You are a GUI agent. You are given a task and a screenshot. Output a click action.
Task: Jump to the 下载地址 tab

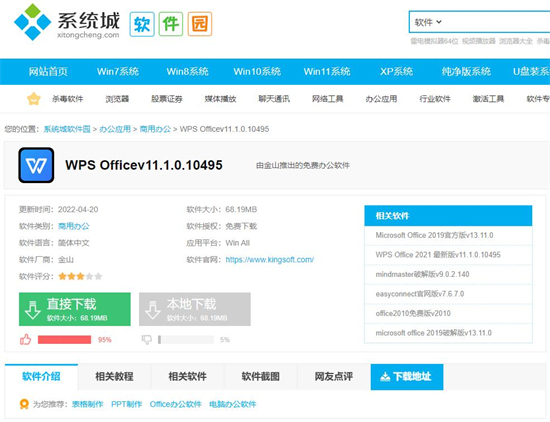pyautogui.click(x=407, y=377)
